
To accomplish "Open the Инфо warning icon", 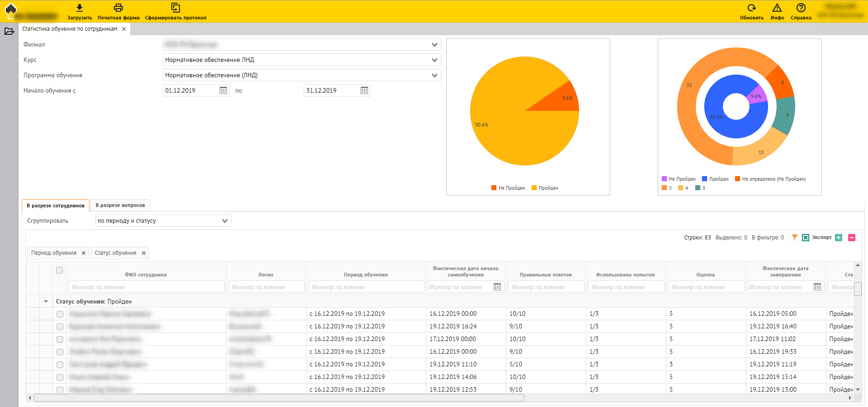I will click(x=777, y=8).
